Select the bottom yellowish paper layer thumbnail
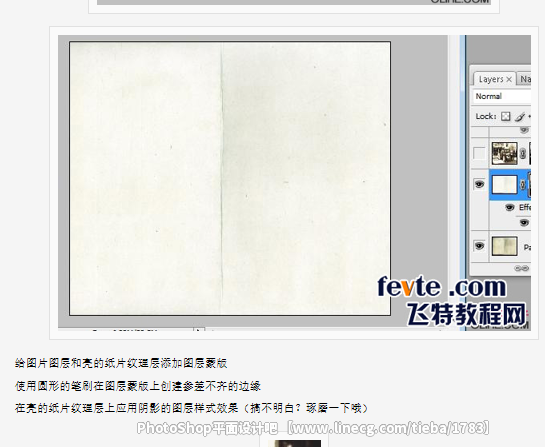Image resolution: width=545 pixels, height=447 pixels. [x=505, y=246]
